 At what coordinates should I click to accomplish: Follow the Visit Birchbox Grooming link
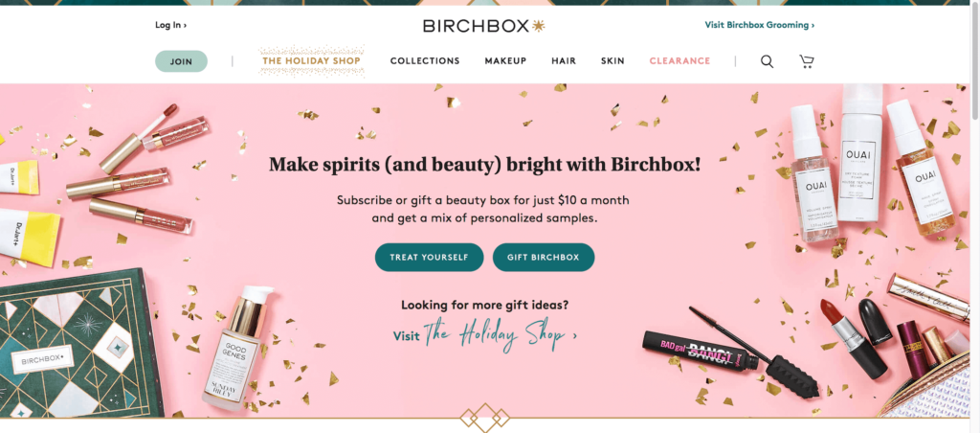[x=759, y=26]
